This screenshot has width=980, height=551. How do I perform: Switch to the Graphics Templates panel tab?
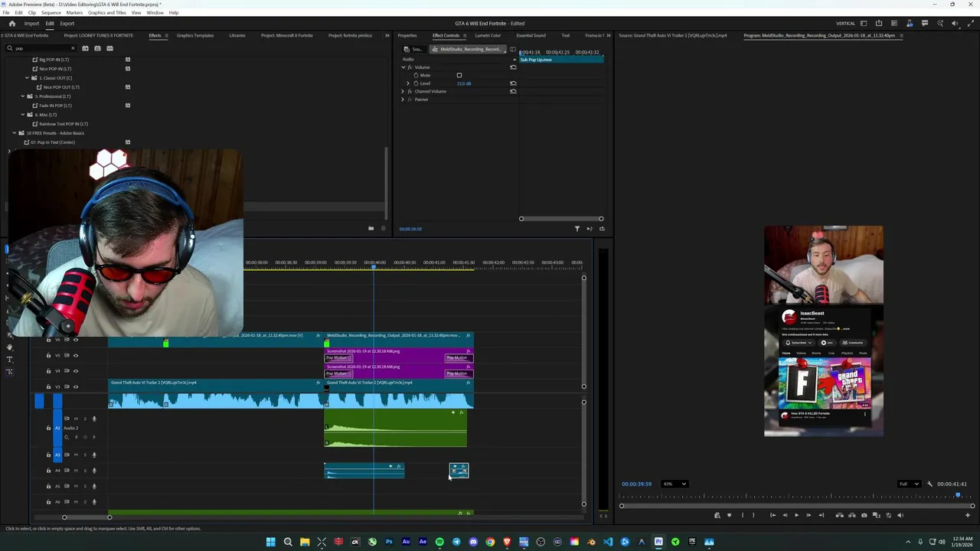(x=195, y=35)
